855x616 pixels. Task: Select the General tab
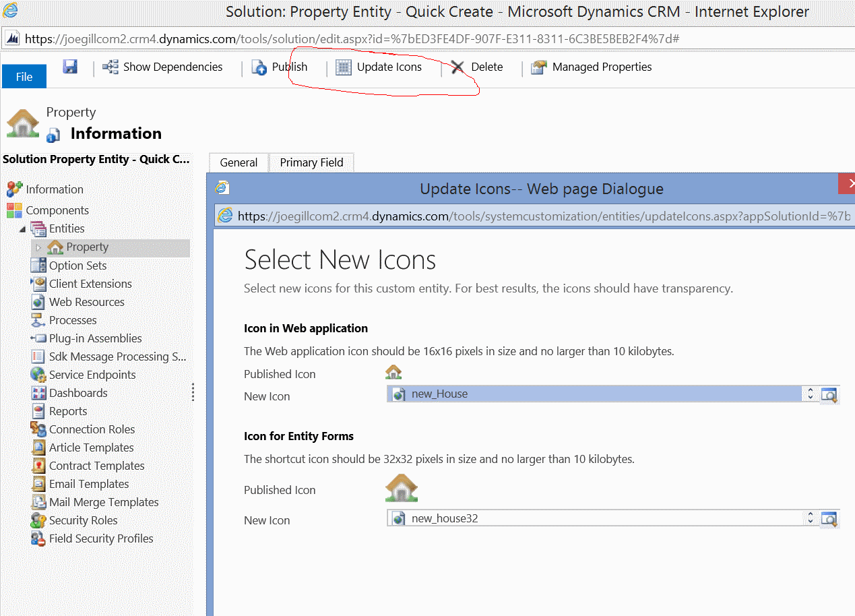point(238,162)
